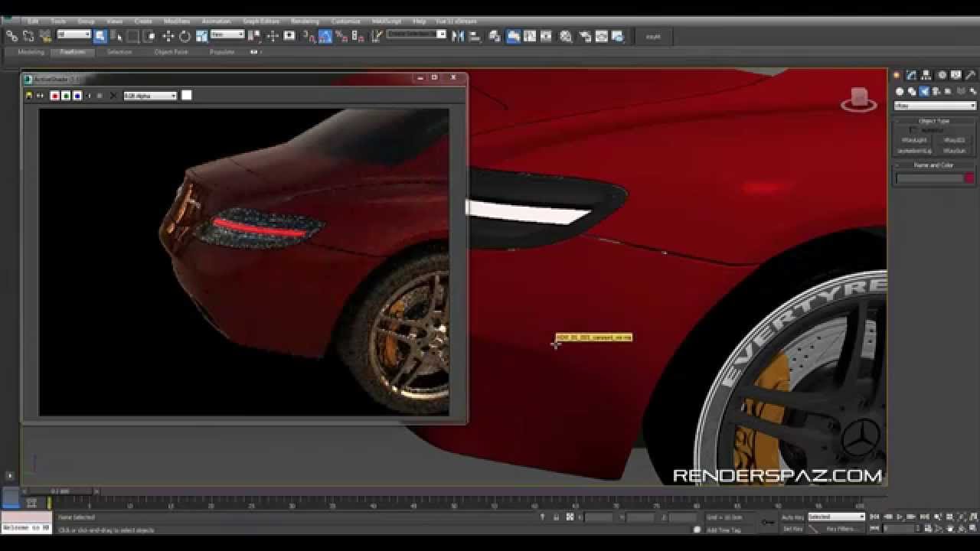Open the Modify command panel tab

(x=911, y=75)
